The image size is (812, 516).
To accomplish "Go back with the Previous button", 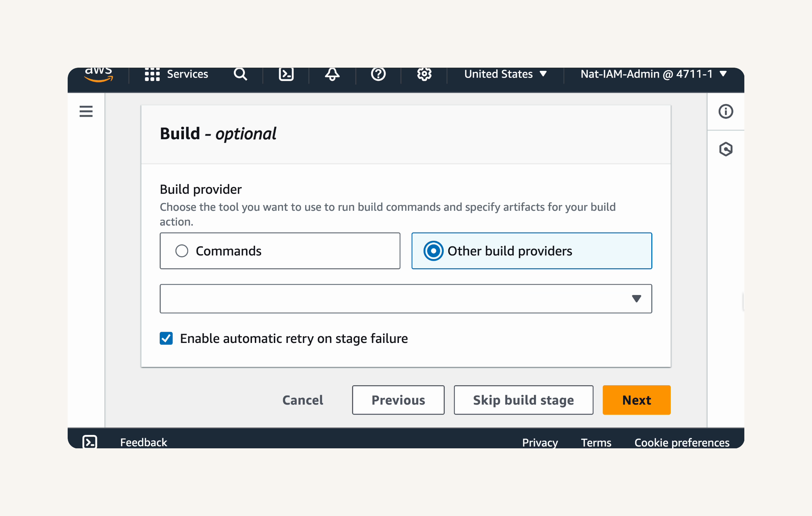I will coord(398,400).
